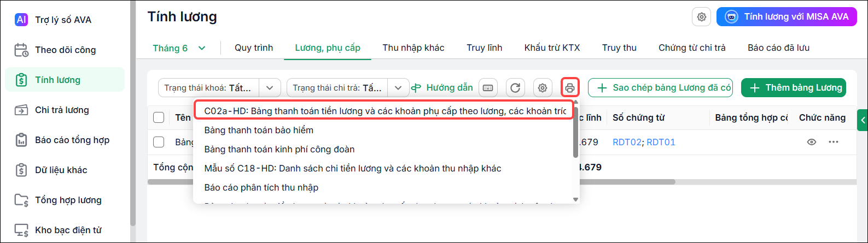Go to Báo cáo tổng hợp in sidebar

coord(65,140)
